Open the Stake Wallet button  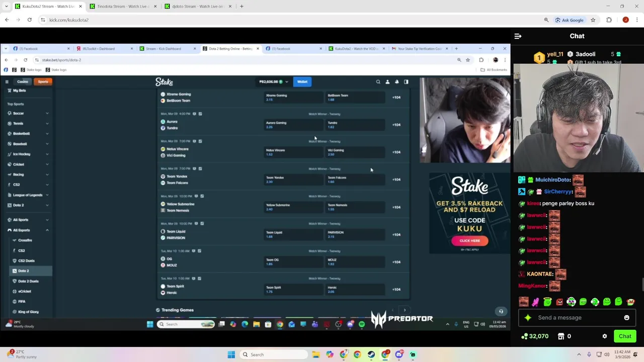[302, 81]
